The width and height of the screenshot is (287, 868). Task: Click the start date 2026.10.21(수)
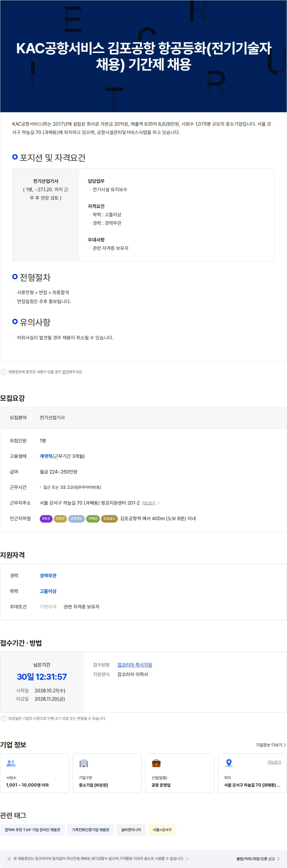click(x=50, y=690)
